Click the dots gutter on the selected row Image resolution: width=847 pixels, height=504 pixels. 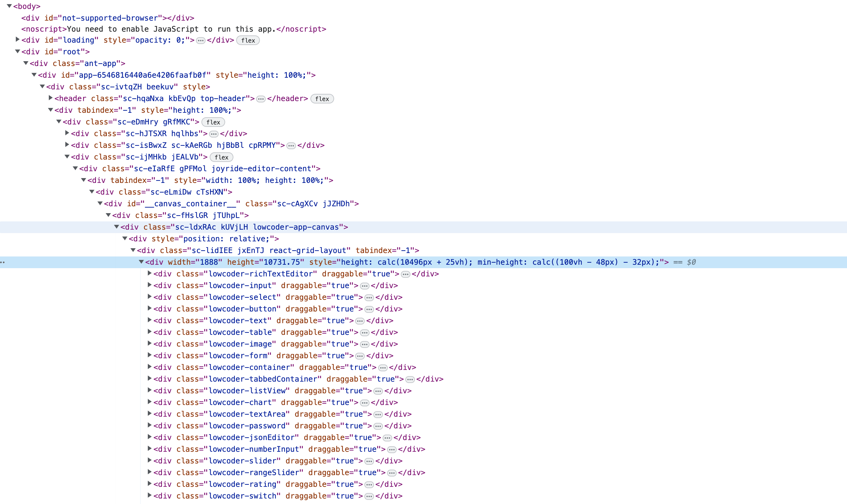pyautogui.click(x=3, y=262)
